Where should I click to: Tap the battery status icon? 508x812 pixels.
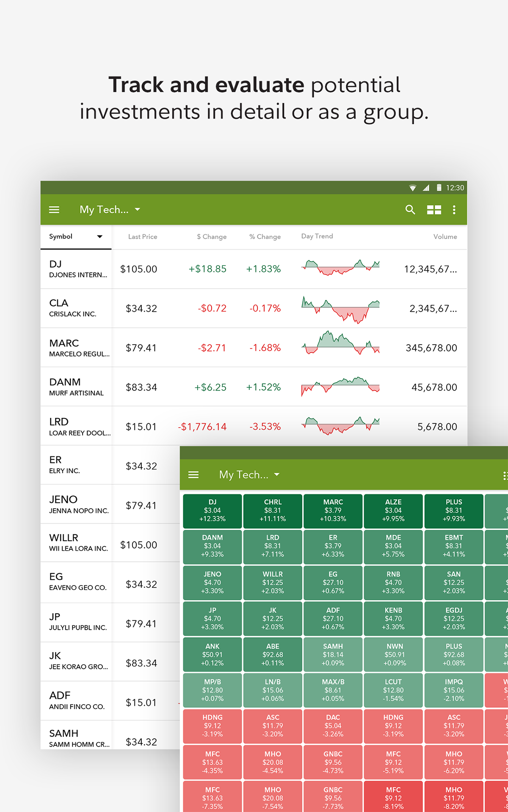(x=439, y=188)
